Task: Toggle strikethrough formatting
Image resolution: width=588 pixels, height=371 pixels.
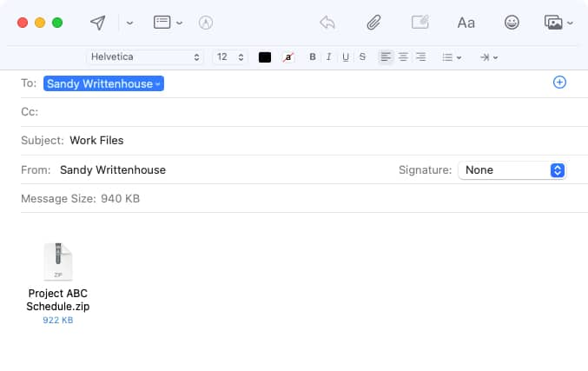Action: pos(362,57)
